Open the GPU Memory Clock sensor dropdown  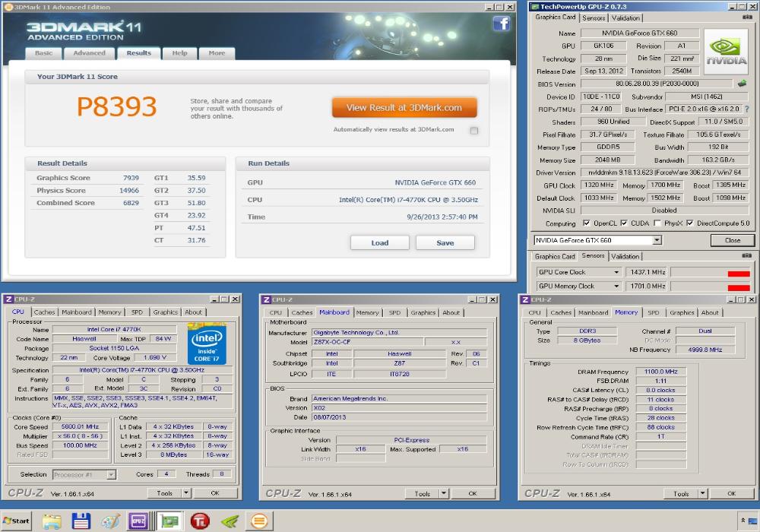click(x=616, y=287)
